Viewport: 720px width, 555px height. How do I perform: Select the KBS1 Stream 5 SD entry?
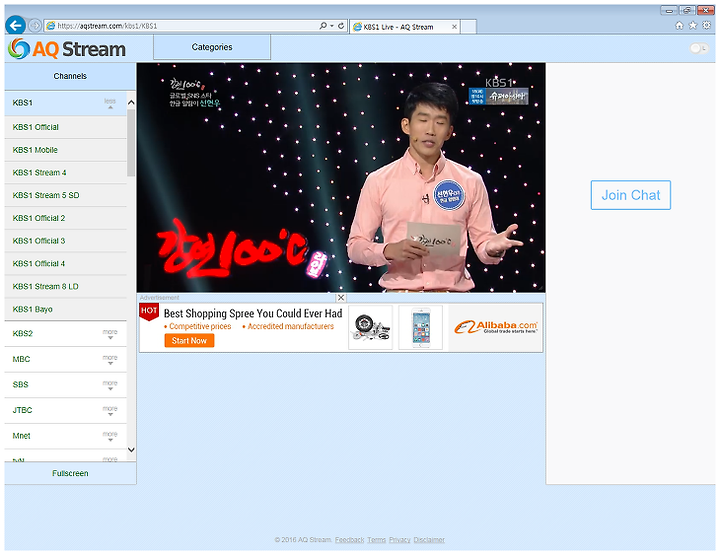point(66,196)
